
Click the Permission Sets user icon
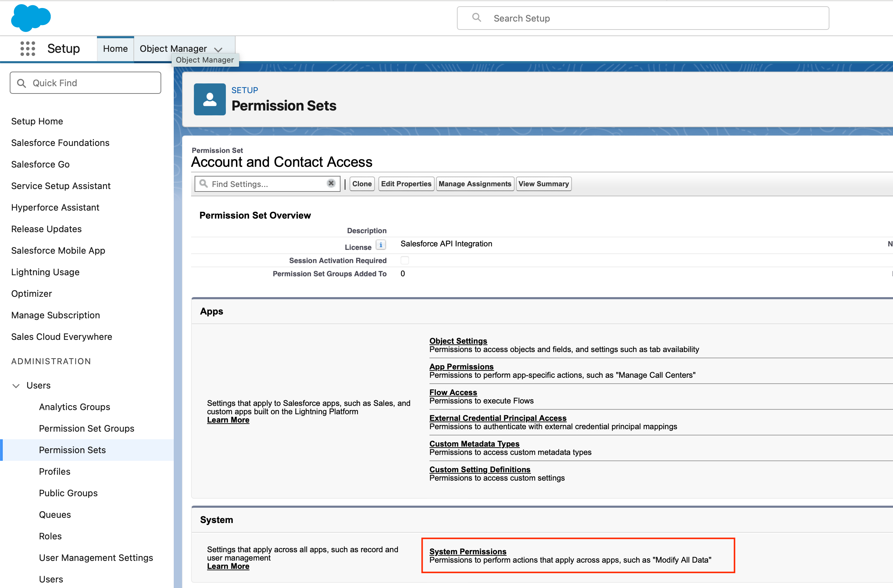point(210,99)
